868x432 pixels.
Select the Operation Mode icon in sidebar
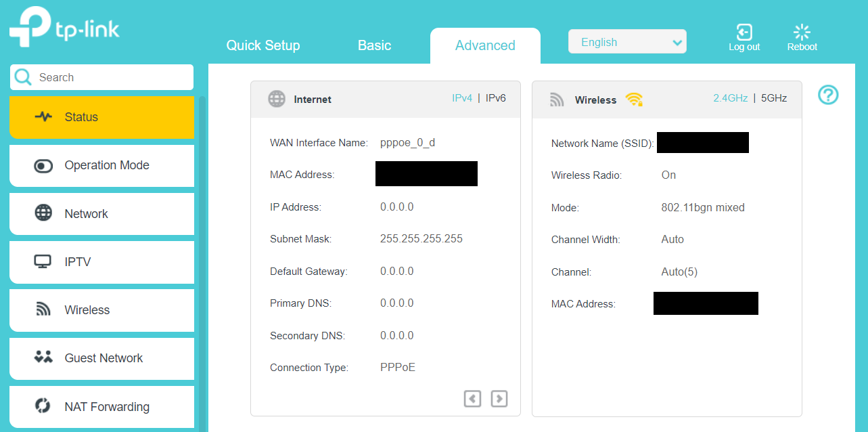point(43,165)
